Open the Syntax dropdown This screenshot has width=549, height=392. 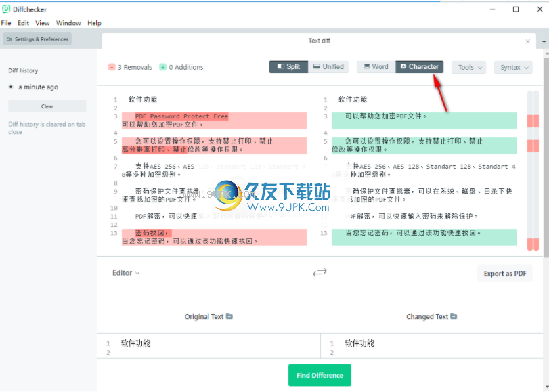pyautogui.click(x=513, y=67)
